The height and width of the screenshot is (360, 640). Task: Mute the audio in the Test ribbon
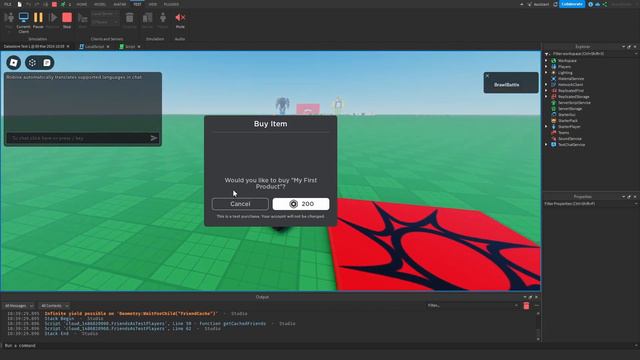pyautogui.click(x=180, y=20)
